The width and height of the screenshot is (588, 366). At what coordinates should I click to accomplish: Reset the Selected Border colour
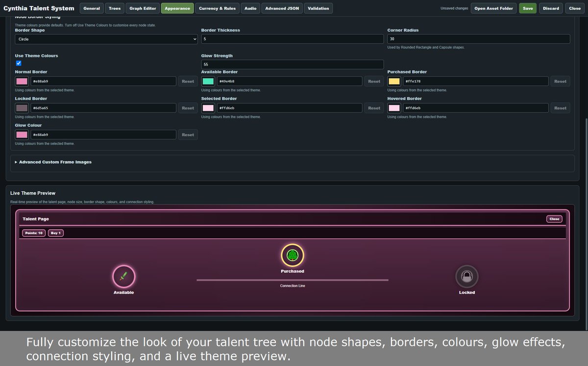pyautogui.click(x=374, y=108)
